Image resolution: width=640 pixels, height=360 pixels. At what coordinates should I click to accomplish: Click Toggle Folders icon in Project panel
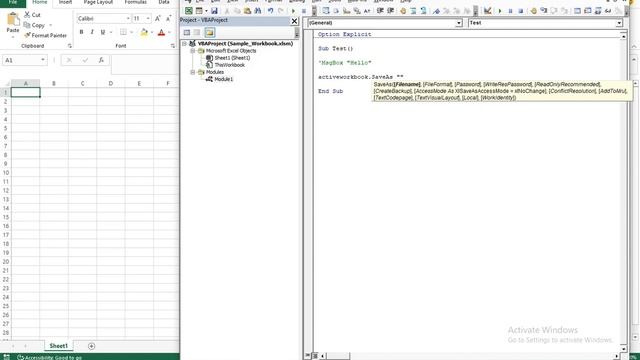pos(209,32)
